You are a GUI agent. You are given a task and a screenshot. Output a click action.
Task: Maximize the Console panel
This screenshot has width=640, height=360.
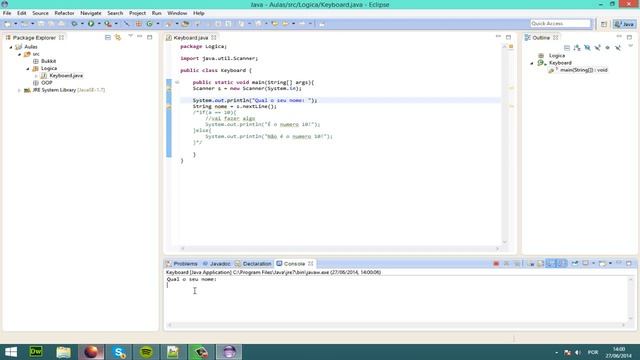click(x=629, y=263)
